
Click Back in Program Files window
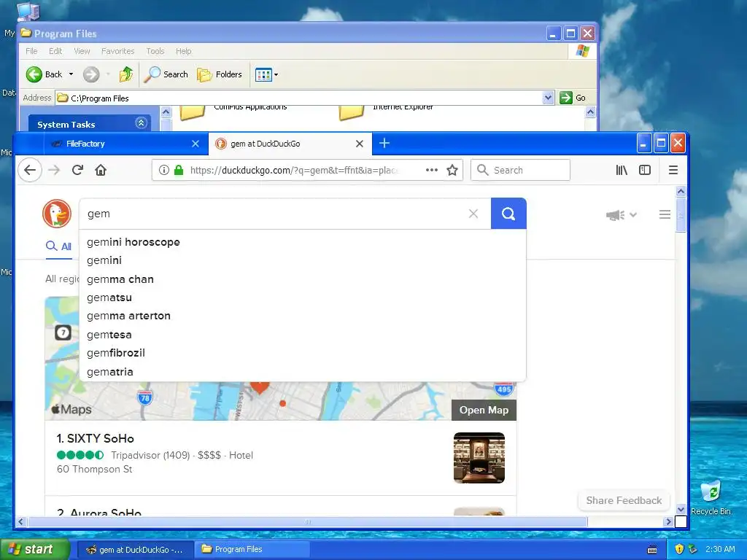pyautogui.click(x=44, y=74)
